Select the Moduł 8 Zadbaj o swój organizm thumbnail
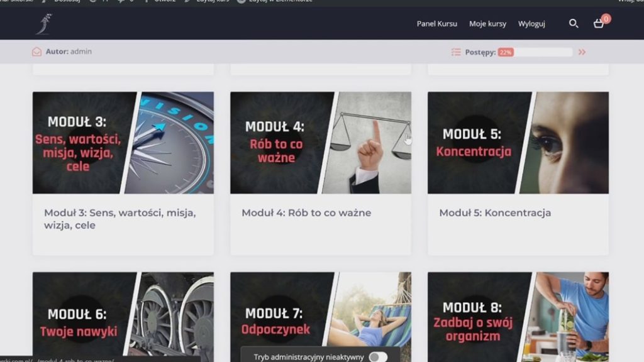The image size is (644, 362). [518, 317]
